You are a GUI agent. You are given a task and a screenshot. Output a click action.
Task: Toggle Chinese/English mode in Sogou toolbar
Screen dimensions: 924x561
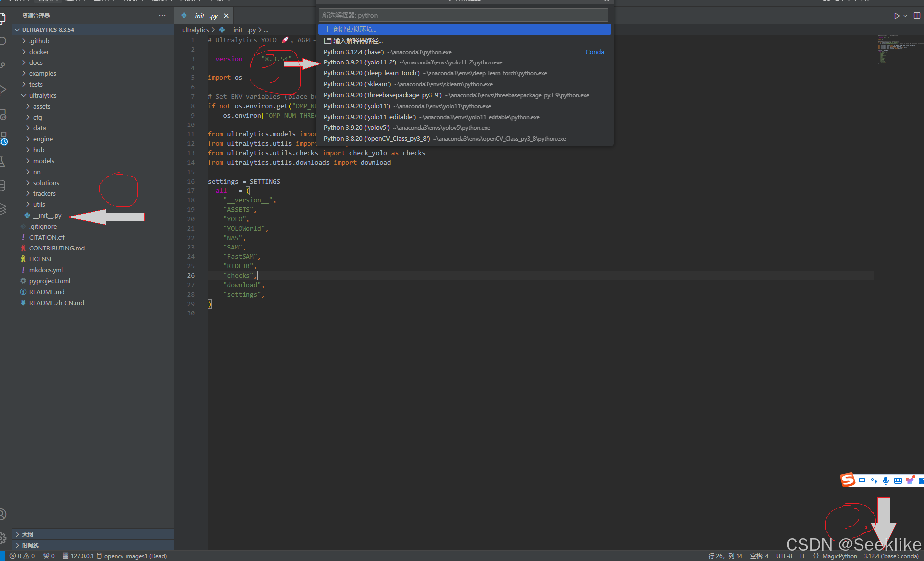[862, 480]
